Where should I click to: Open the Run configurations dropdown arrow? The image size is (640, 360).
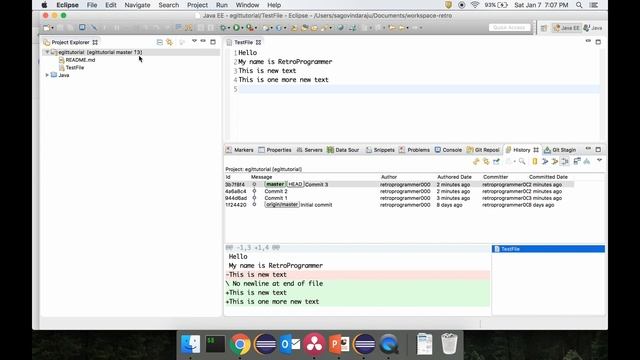tap(242, 28)
